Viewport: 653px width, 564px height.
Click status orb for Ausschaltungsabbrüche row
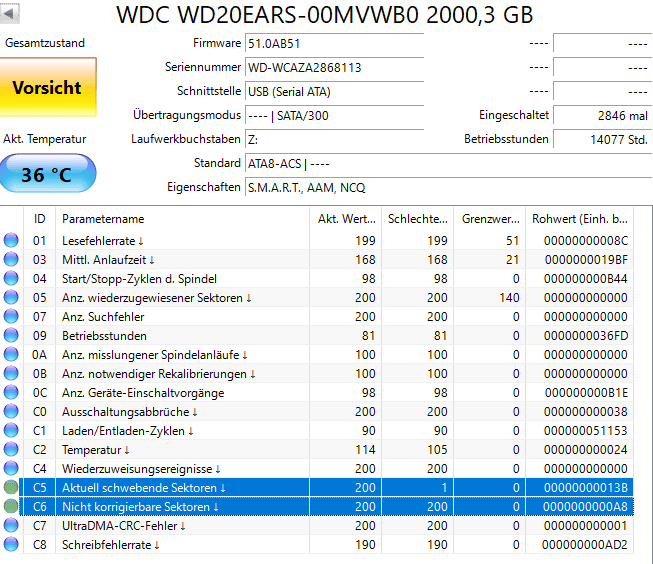(11, 412)
